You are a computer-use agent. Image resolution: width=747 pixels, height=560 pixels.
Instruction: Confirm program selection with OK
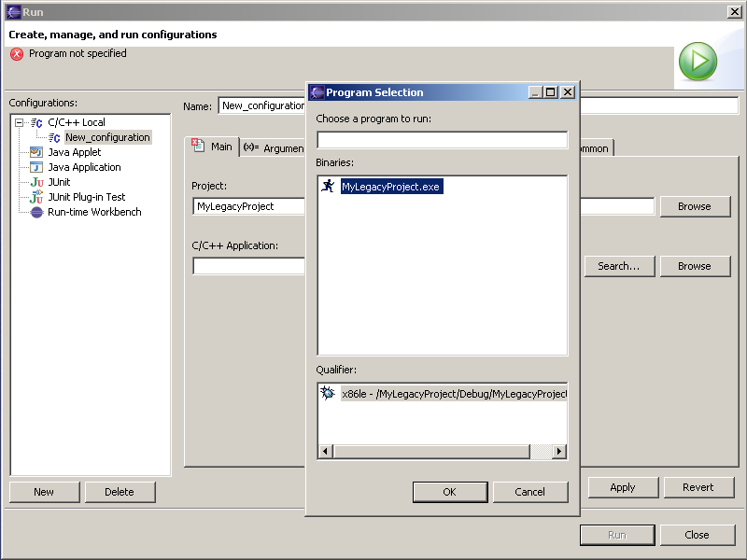449,492
